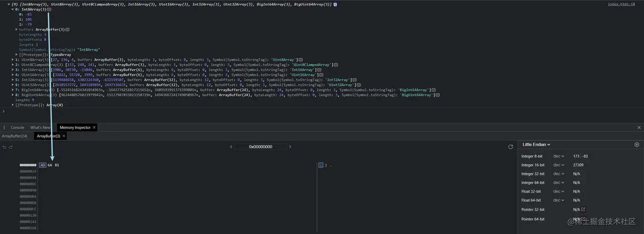
Task: Click address row 00000000
Action: (x=28, y=165)
